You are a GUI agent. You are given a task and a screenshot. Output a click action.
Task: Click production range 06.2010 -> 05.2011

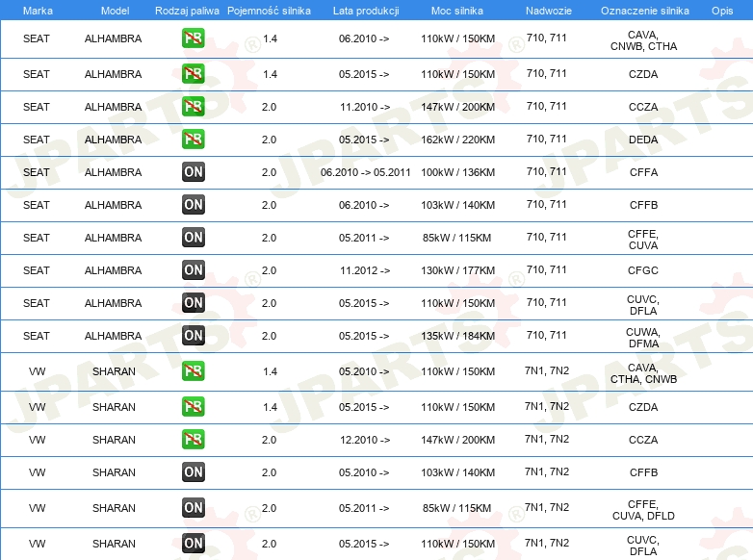(x=366, y=172)
